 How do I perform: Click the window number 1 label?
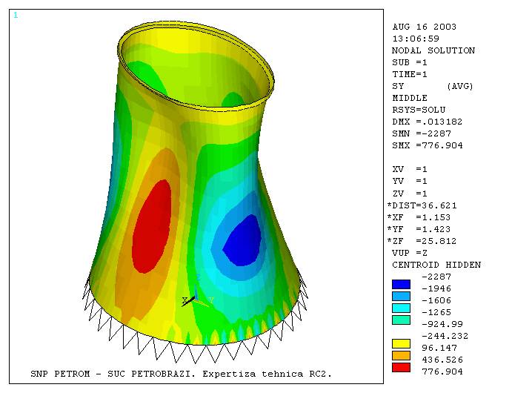pyautogui.click(x=16, y=15)
